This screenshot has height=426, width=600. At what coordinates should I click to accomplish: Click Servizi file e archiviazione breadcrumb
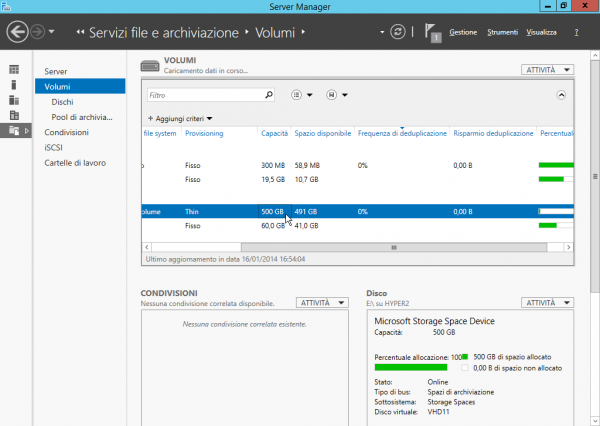[164, 33]
